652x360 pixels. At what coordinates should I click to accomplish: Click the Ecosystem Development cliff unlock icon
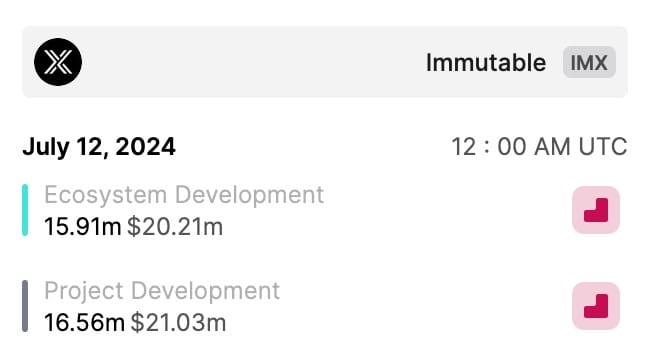596,210
